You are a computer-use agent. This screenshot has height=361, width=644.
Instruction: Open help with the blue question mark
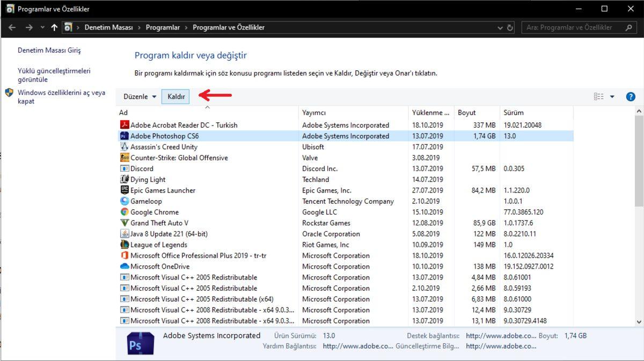[631, 97]
